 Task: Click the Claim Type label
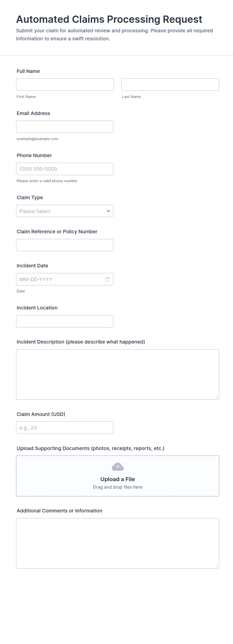30,197
